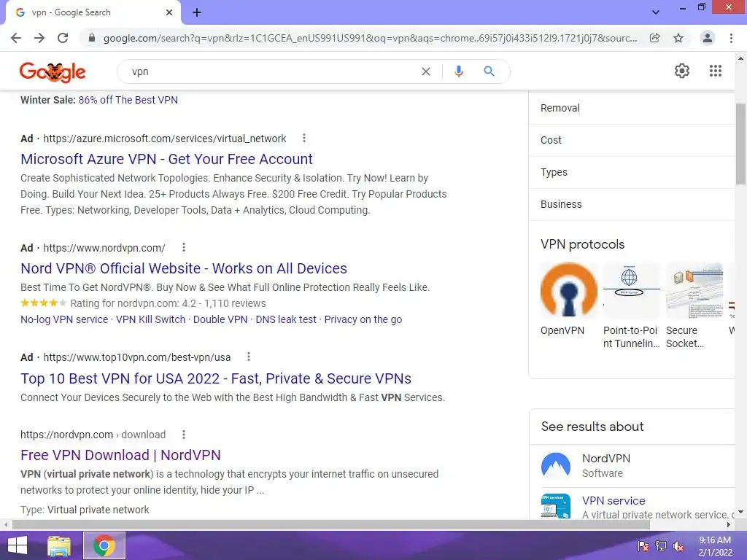747x560 pixels.
Task: Click Chrome icon on taskbar
Action: pyautogui.click(x=104, y=545)
